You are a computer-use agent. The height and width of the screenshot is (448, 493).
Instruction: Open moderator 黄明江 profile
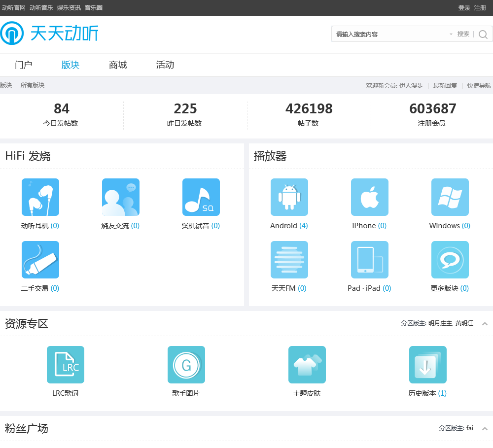(x=464, y=323)
